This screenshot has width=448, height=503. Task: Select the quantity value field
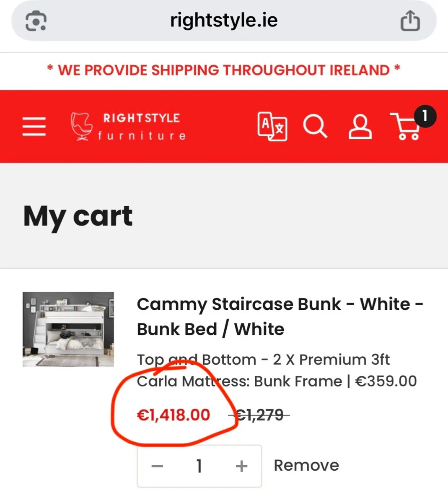(x=199, y=466)
